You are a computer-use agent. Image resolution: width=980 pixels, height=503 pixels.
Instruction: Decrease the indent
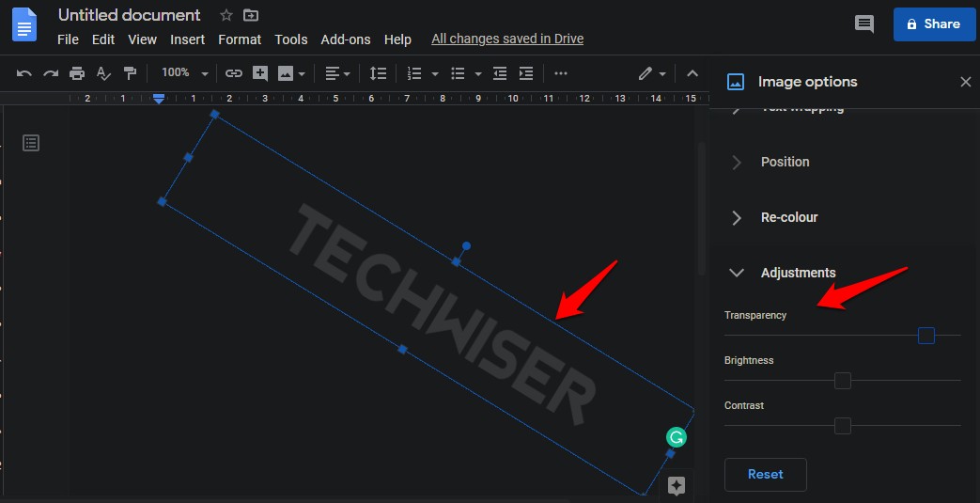pyautogui.click(x=500, y=74)
